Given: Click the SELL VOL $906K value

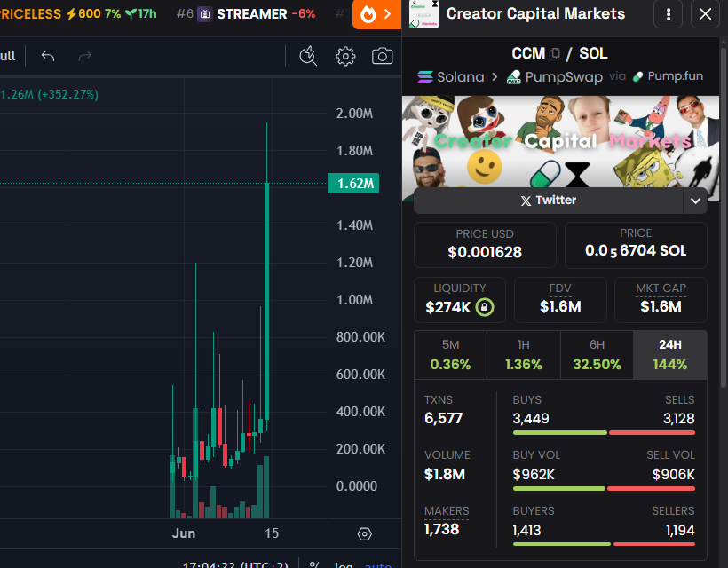Looking at the screenshot, I should [x=673, y=474].
